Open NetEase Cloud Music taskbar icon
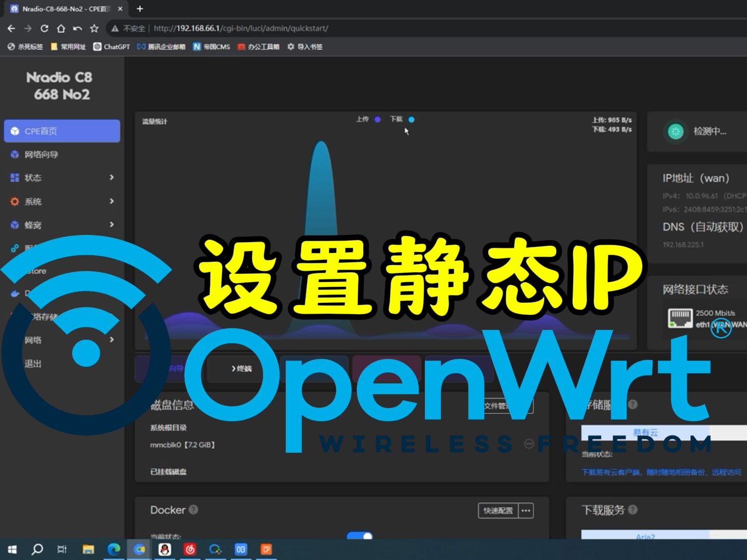 tap(190, 549)
